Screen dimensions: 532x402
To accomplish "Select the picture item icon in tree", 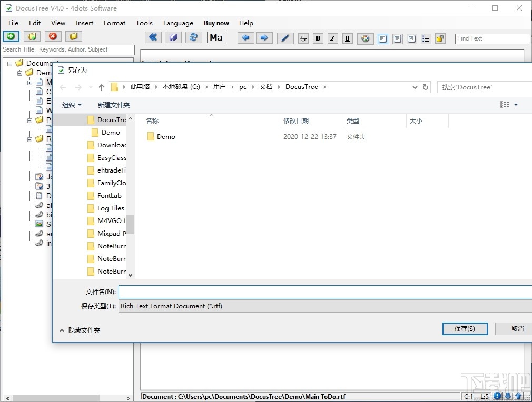I will coord(40,224).
